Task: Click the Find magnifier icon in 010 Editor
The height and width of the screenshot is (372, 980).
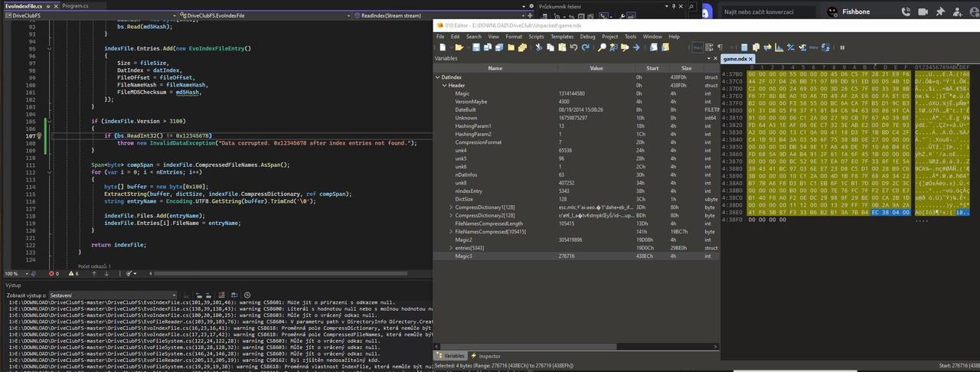Action: tap(602, 47)
